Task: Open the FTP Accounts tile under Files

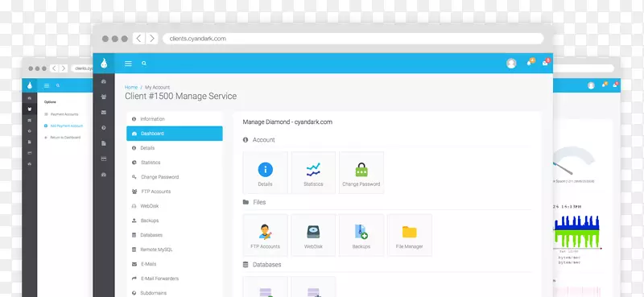Action: tap(266, 235)
